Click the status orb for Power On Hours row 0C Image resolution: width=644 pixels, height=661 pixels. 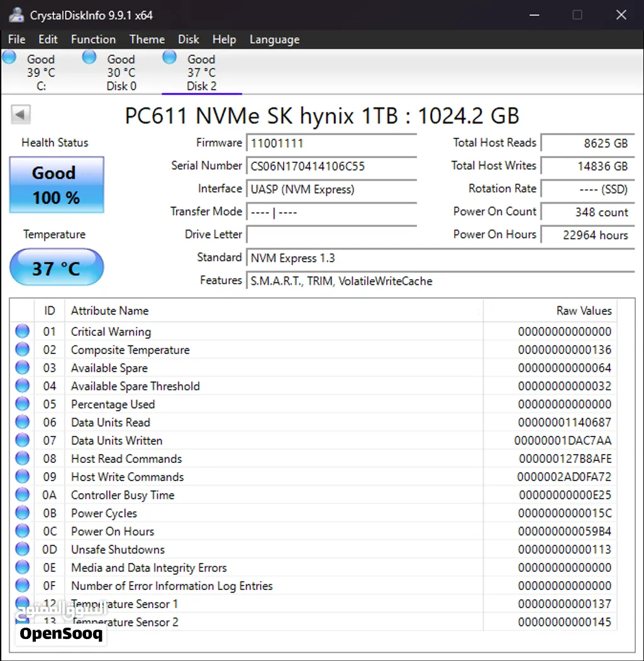(x=23, y=531)
